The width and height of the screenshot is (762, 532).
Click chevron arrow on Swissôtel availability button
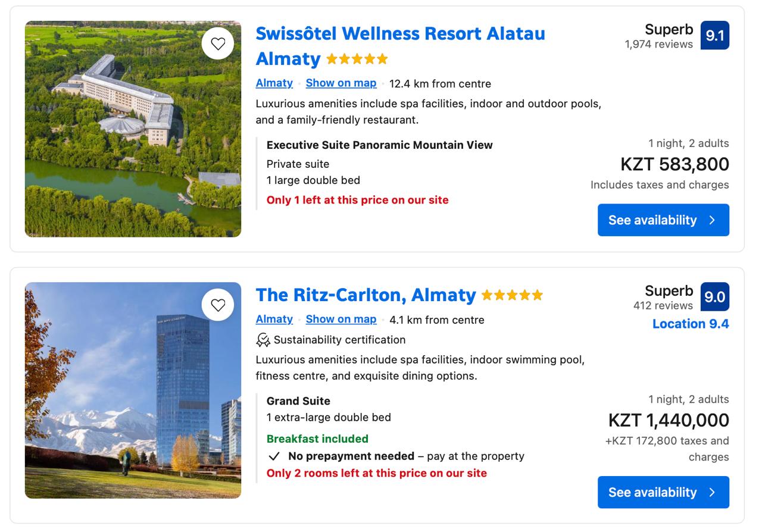[x=712, y=220]
